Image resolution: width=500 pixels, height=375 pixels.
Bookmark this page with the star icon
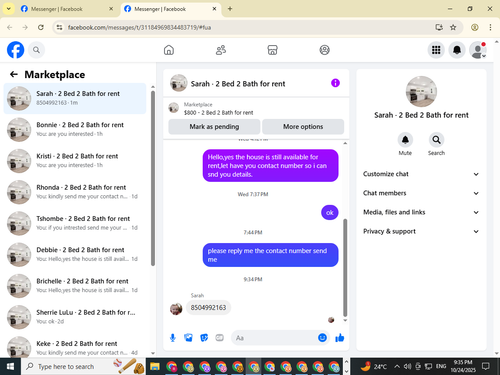point(453,27)
